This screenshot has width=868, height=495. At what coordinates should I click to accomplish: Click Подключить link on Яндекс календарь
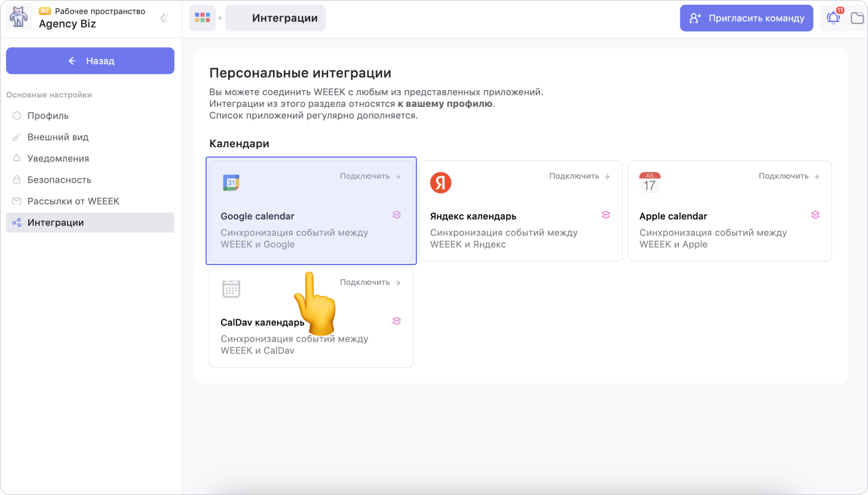[x=579, y=176]
